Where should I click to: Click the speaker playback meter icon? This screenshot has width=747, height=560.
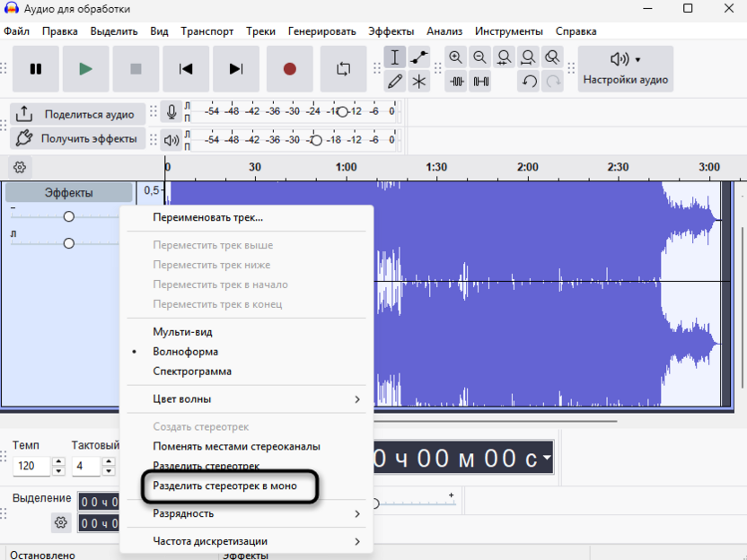coord(171,140)
